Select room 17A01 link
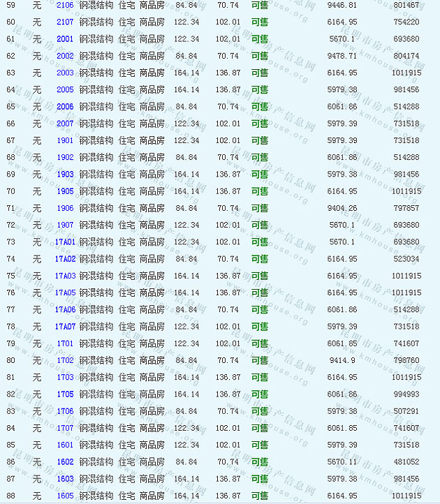440x504 pixels. 65,242
